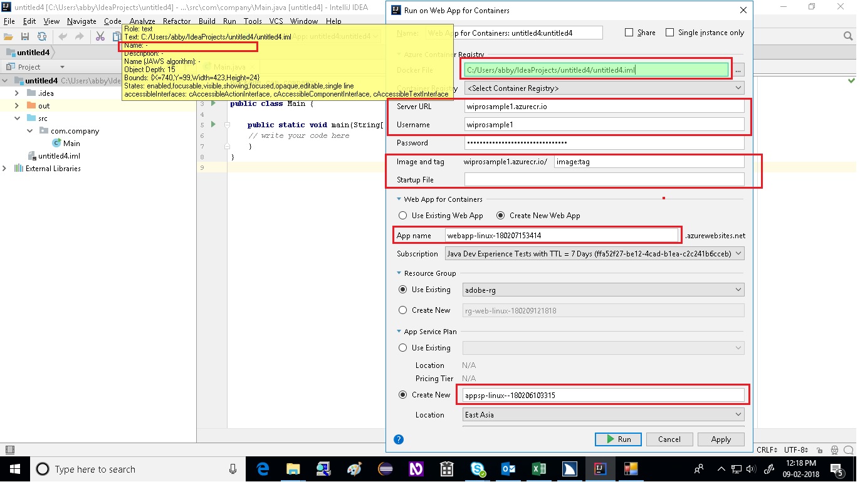Save all using the toolbar save icon

(25, 36)
